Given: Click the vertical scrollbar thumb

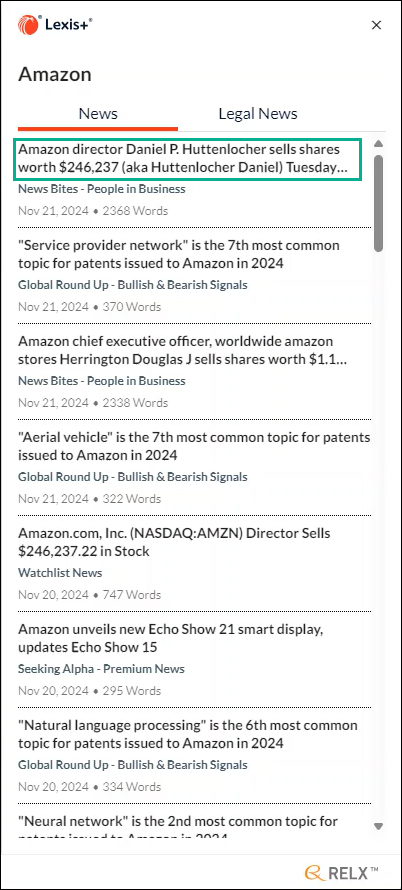Looking at the screenshot, I should click(x=379, y=202).
